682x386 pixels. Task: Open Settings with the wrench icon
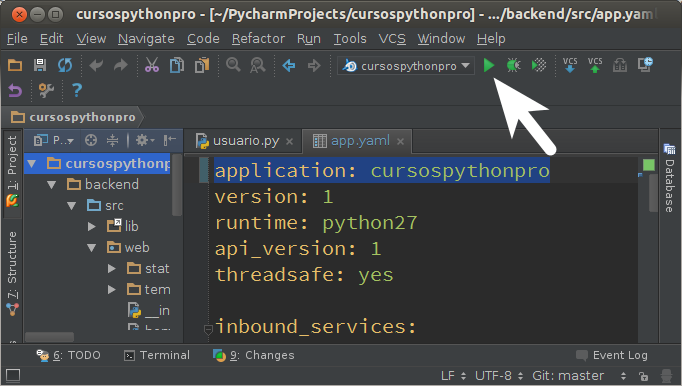46,91
